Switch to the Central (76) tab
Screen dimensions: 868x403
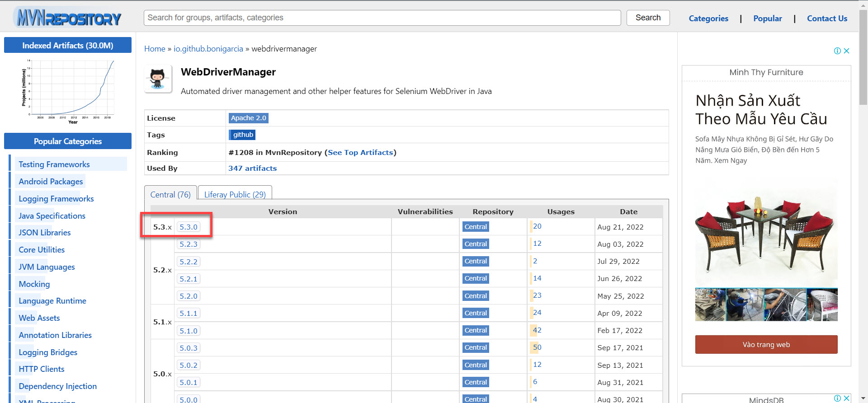tap(170, 194)
